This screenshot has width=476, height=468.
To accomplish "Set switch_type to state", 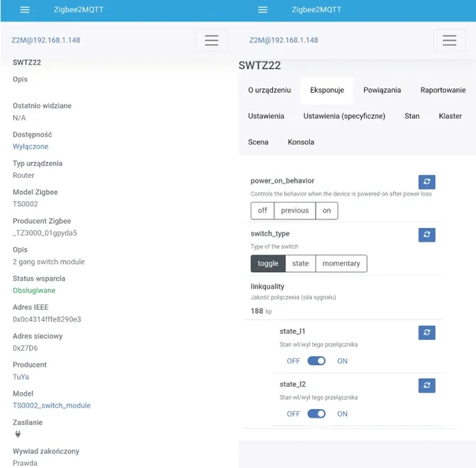I will click(300, 263).
